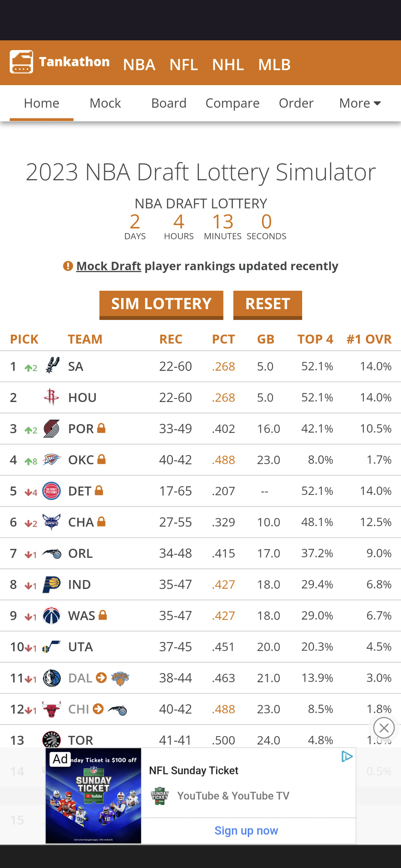Click the Houston Rockets team logo

[52, 397]
